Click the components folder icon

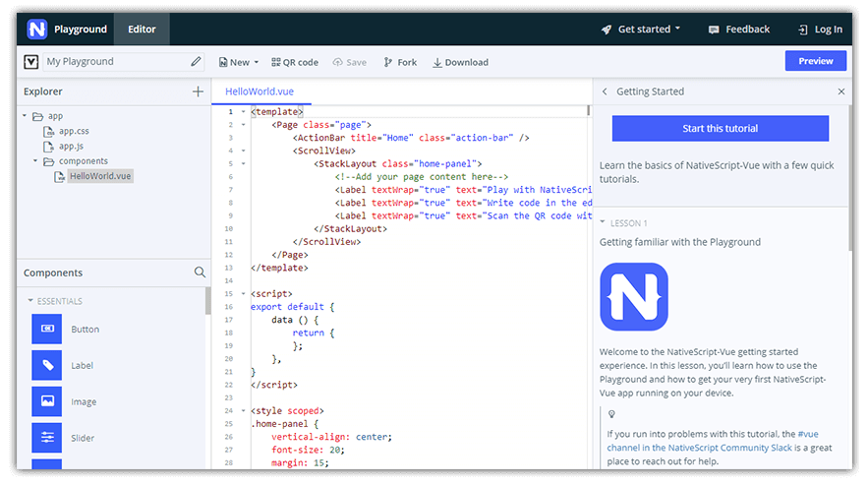coord(49,161)
